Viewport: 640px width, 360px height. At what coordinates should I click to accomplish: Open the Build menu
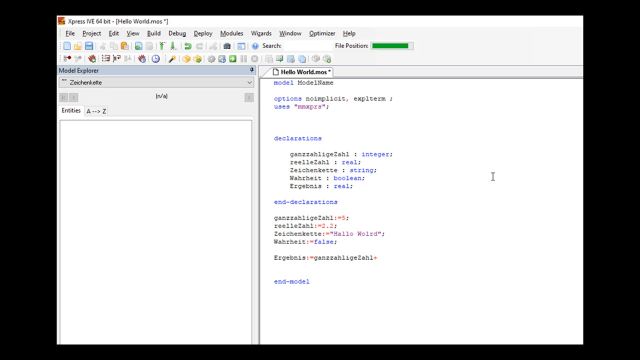coord(154,33)
